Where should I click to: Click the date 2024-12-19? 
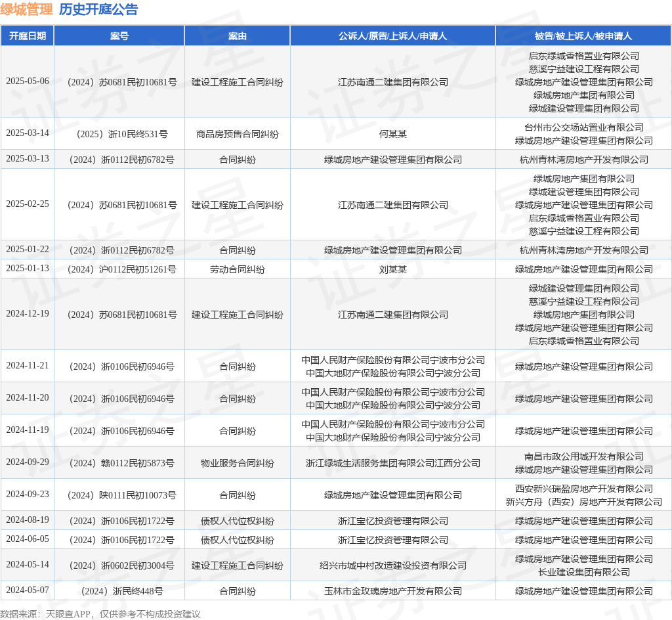[28, 313]
